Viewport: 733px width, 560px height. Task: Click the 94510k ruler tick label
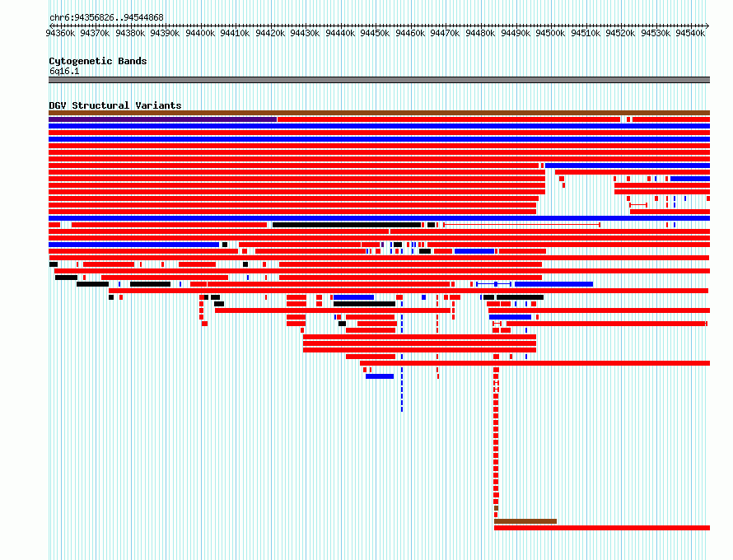586,33
